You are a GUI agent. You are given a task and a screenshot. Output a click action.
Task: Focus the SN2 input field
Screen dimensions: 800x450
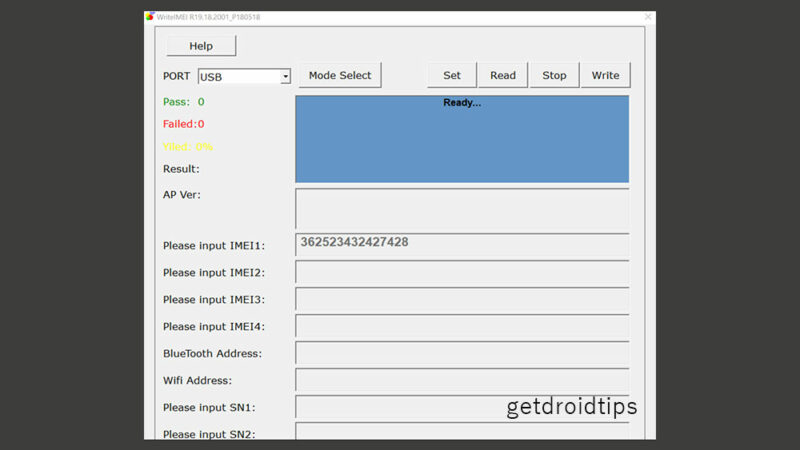click(462, 431)
